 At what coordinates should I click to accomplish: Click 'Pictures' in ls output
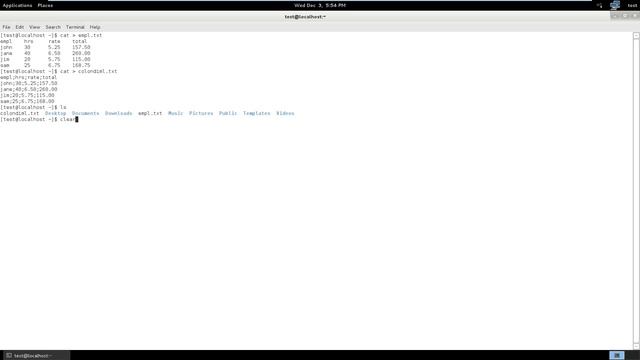coord(201,113)
